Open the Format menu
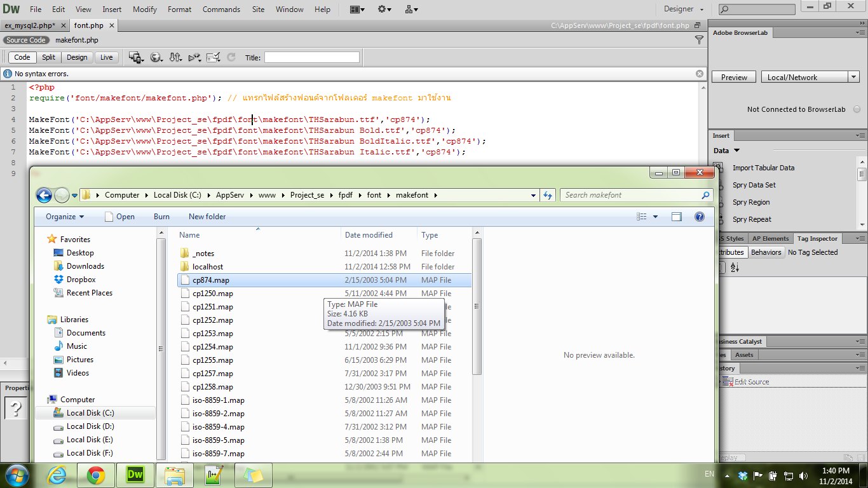 [x=180, y=10]
